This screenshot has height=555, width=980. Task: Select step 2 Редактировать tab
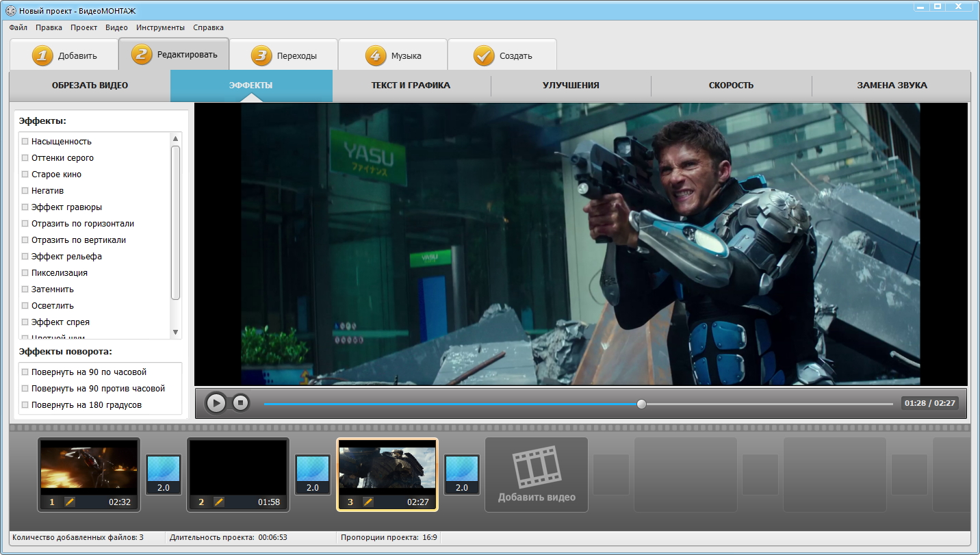click(x=174, y=54)
